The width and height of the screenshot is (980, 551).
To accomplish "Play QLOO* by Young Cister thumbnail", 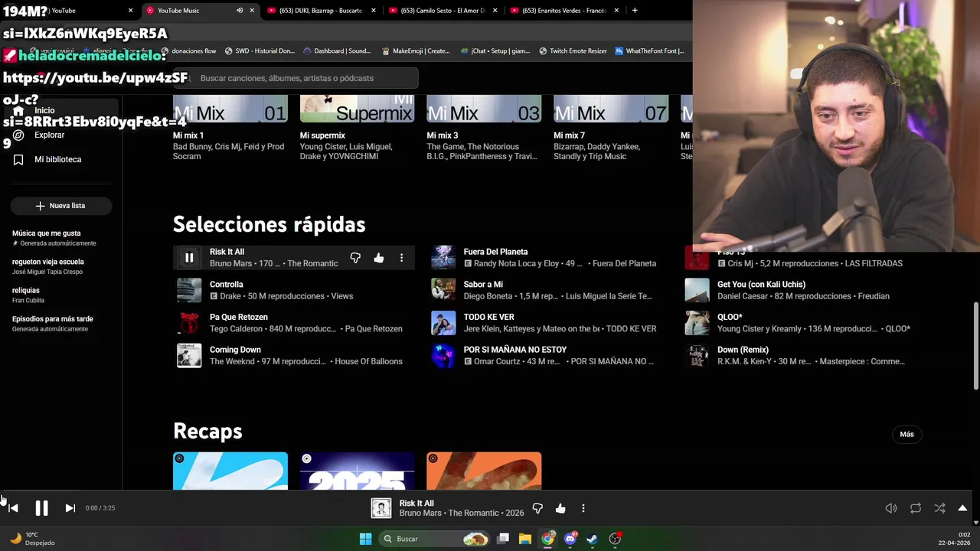I will click(697, 323).
